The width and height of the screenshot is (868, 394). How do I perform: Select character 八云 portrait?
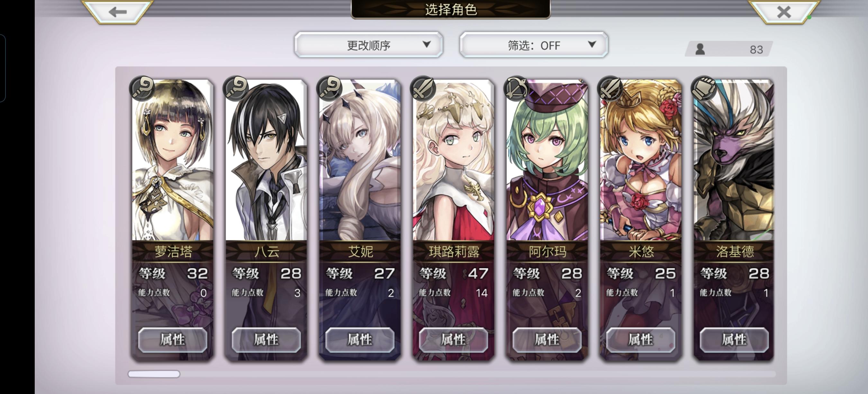coord(266,160)
